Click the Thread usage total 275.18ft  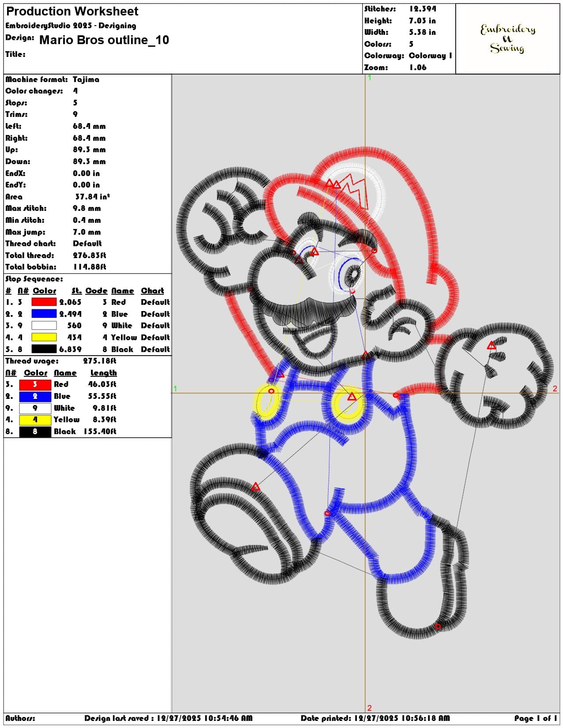click(100, 361)
